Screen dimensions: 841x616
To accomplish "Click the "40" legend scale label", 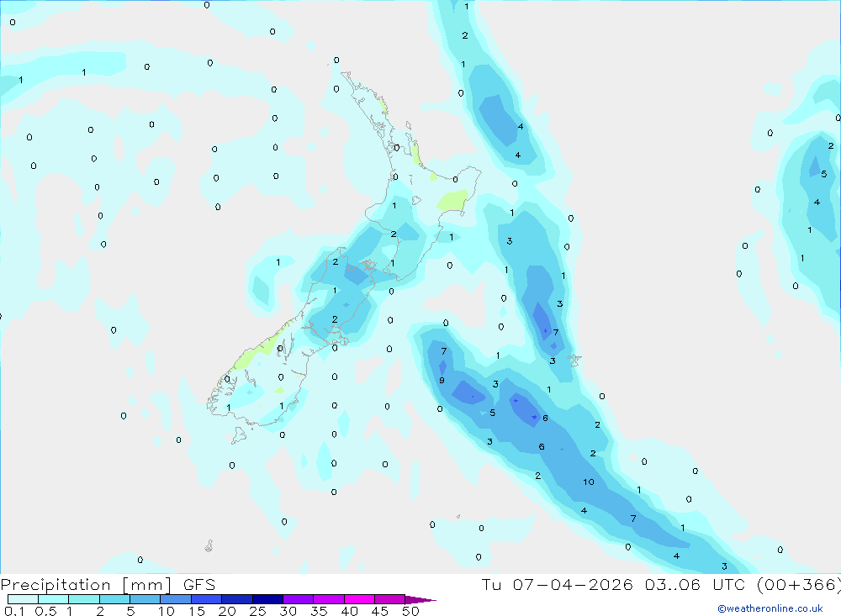I will [x=349, y=611].
